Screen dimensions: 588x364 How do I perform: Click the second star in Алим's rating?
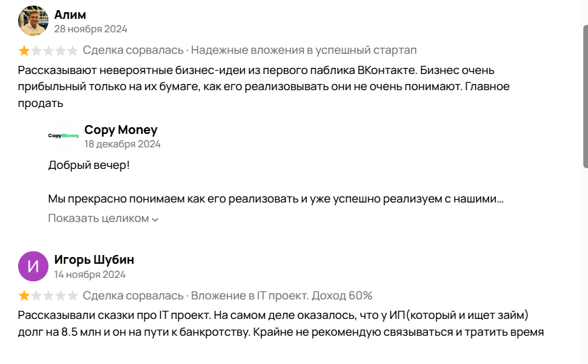click(36, 50)
